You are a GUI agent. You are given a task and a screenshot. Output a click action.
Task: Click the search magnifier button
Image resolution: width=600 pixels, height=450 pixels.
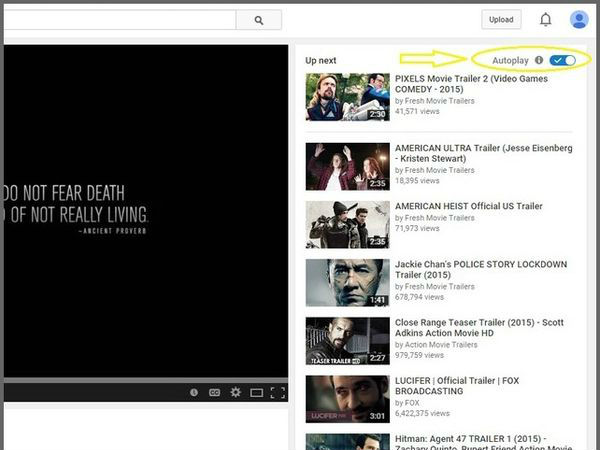(259, 20)
